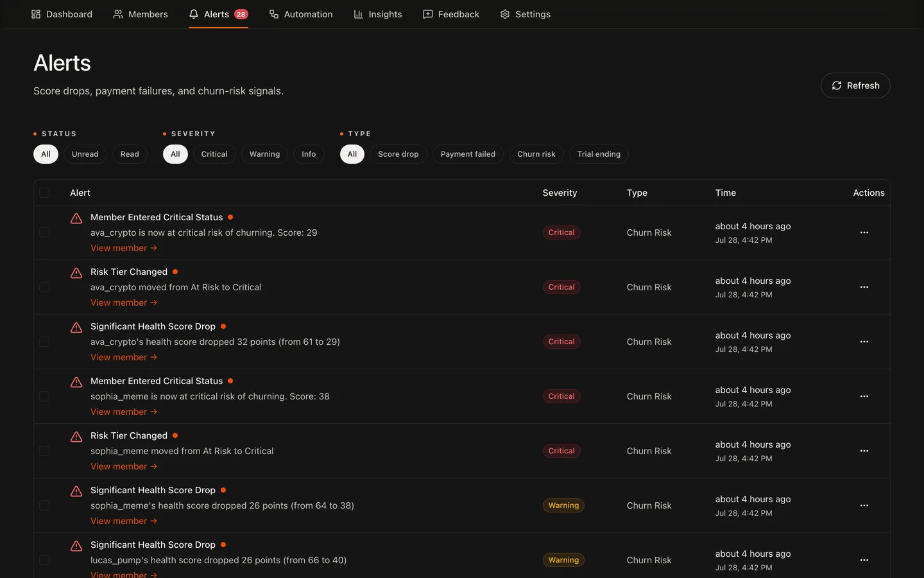Filter type by Score drop

(x=398, y=154)
